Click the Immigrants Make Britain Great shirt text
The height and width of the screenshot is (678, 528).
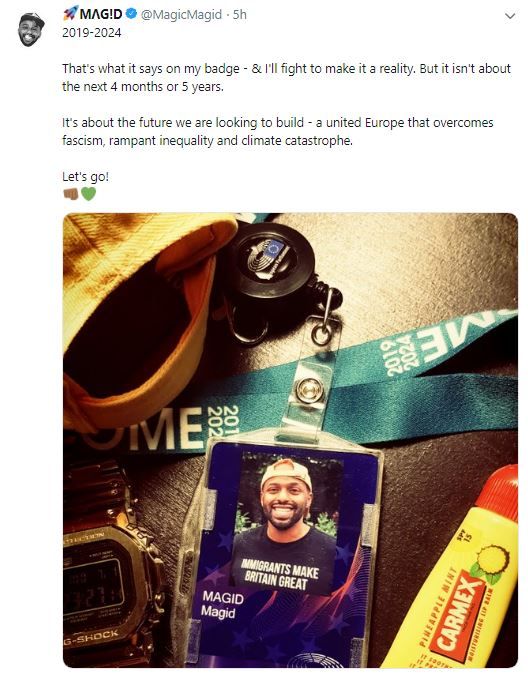pyautogui.click(x=280, y=574)
